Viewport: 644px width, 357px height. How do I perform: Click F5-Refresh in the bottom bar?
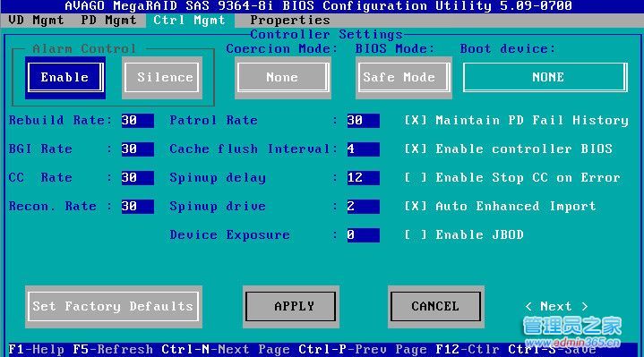(113, 350)
